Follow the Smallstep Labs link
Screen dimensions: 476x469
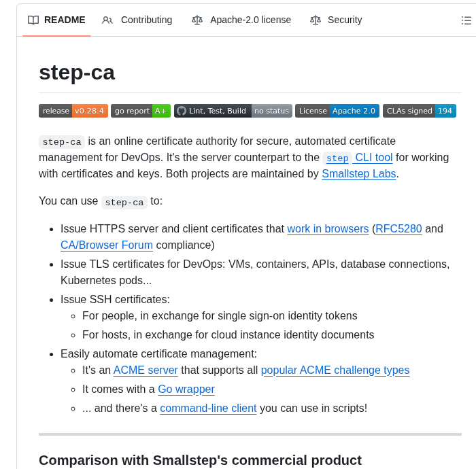click(x=360, y=174)
